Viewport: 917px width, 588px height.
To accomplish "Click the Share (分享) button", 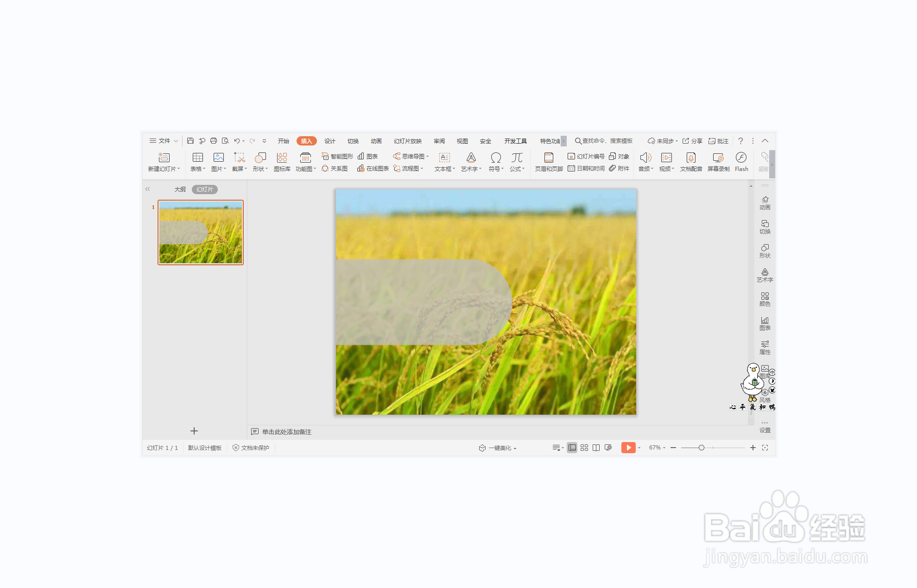I will point(692,141).
